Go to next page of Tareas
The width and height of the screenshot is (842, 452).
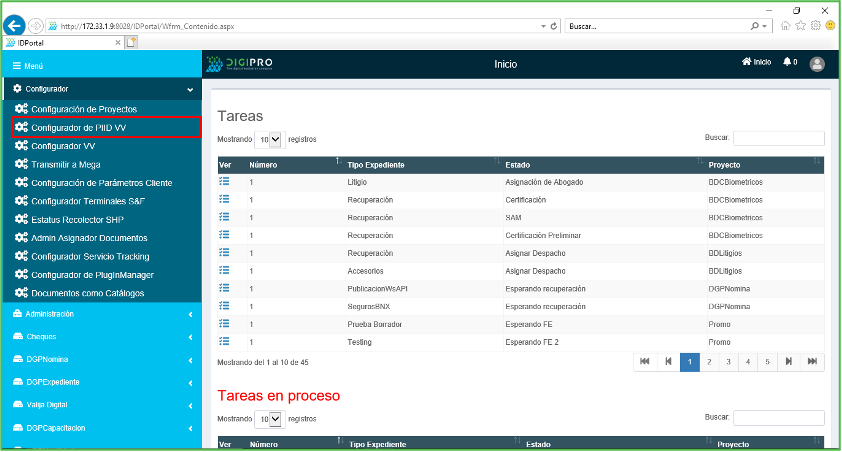coord(789,361)
